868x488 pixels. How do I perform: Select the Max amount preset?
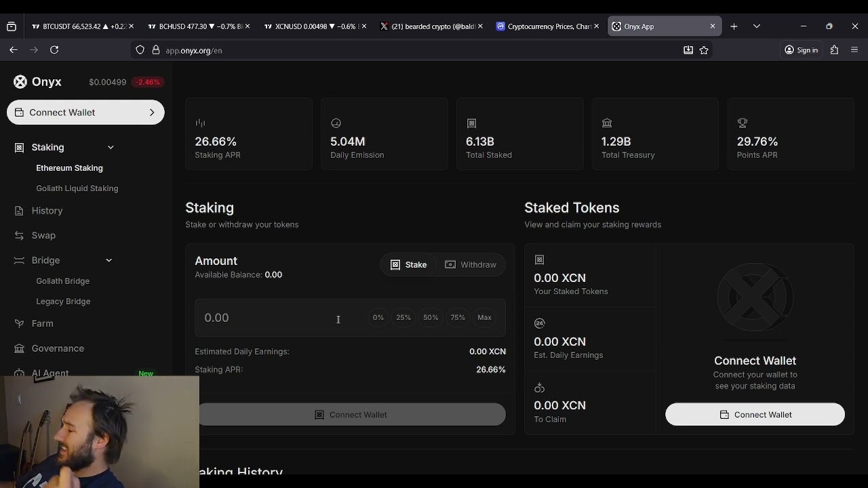[x=484, y=317]
